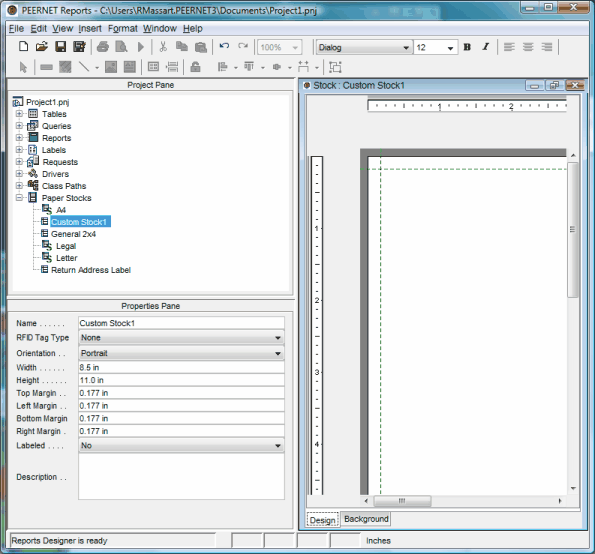This screenshot has height=554, width=595.
Task: Undo the last action
Action: click(x=224, y=46)
